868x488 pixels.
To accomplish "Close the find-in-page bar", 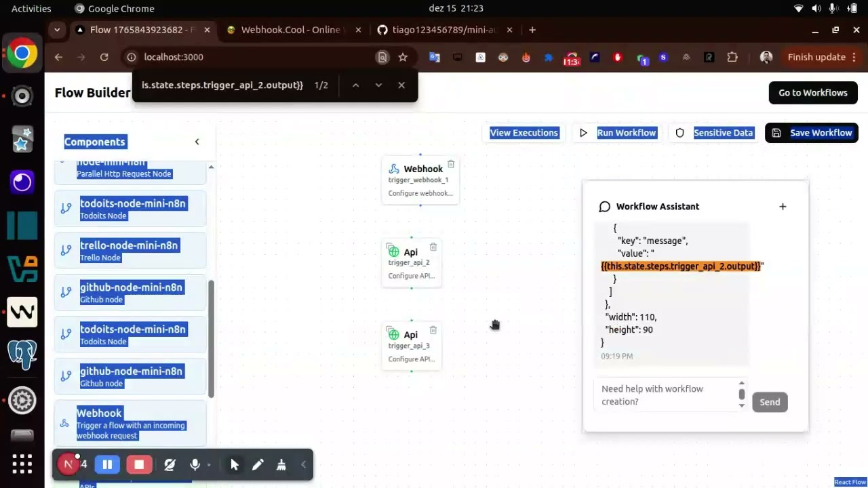I will tap(401, 85).
